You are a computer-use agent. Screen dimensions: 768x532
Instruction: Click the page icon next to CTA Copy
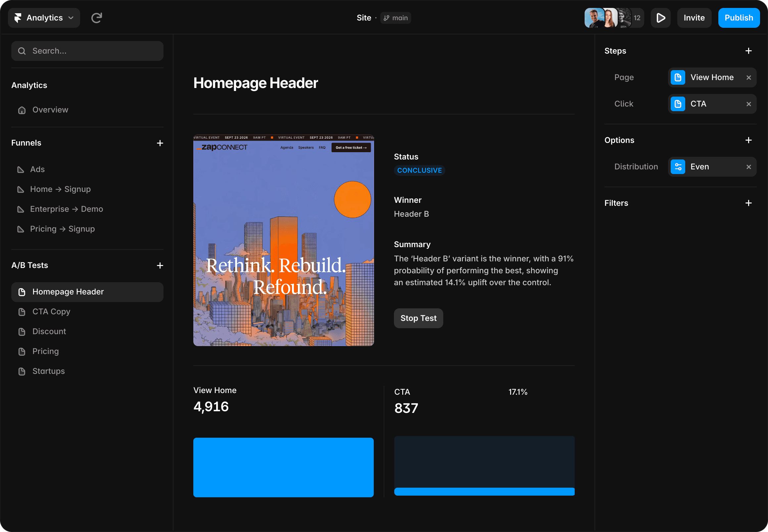pos(22,312)
